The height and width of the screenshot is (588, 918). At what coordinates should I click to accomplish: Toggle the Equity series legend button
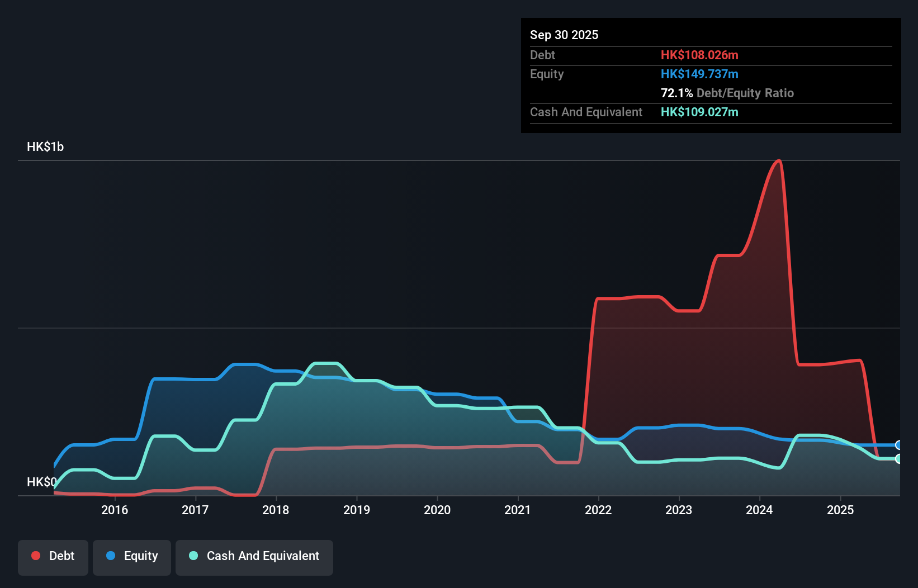[x=132, y=557]
